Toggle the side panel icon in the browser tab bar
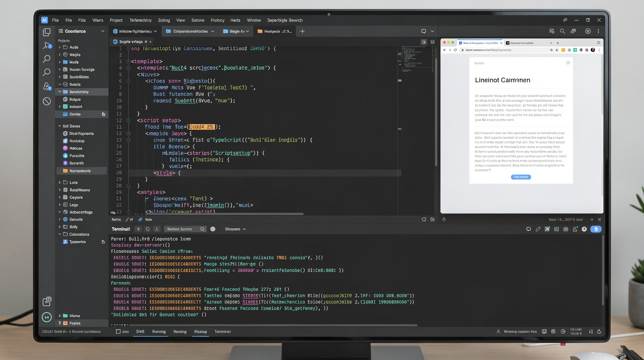Viewport: 644px width, 360px height. pyautogui.click(x=598, y=43)
